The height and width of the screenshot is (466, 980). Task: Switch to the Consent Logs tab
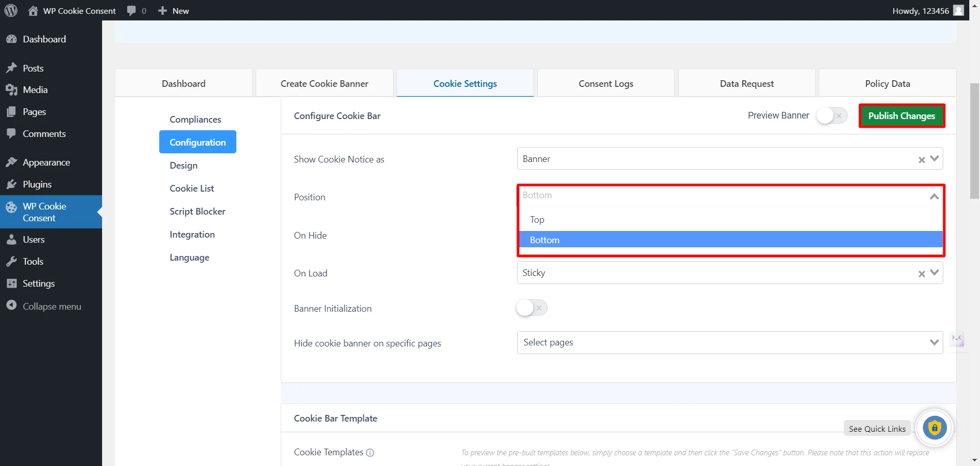[x=605, y=84]
